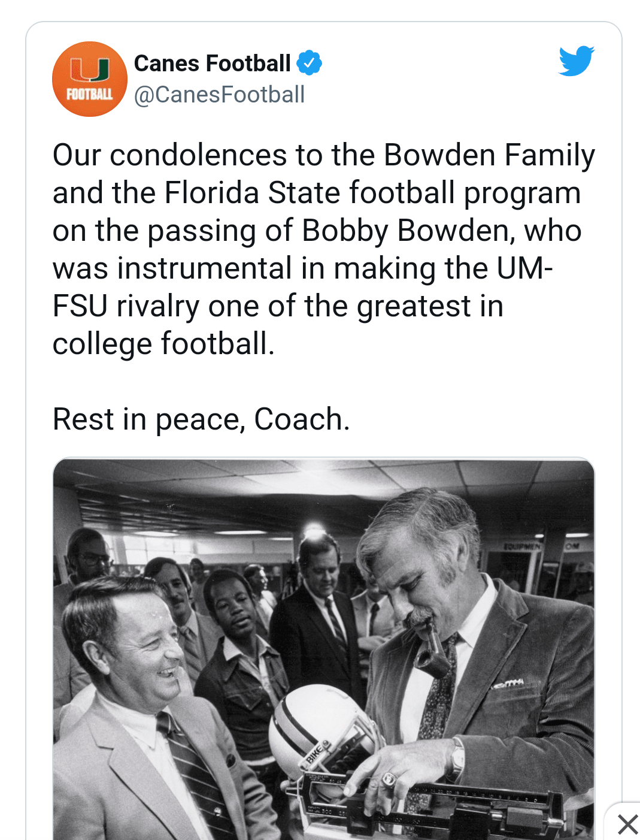Click the man with glasses at photo's left

tap(90, 557)
